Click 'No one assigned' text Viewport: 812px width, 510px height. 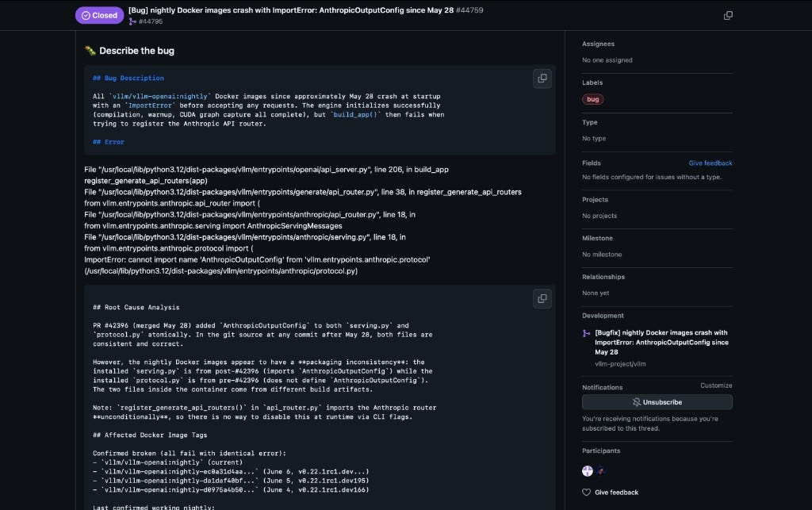[607, 60]
